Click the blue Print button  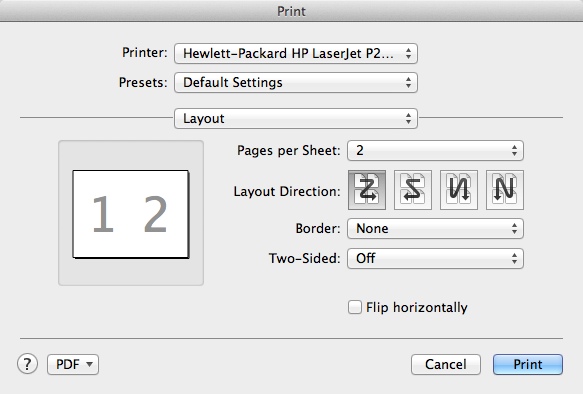[x=528, y=364]
